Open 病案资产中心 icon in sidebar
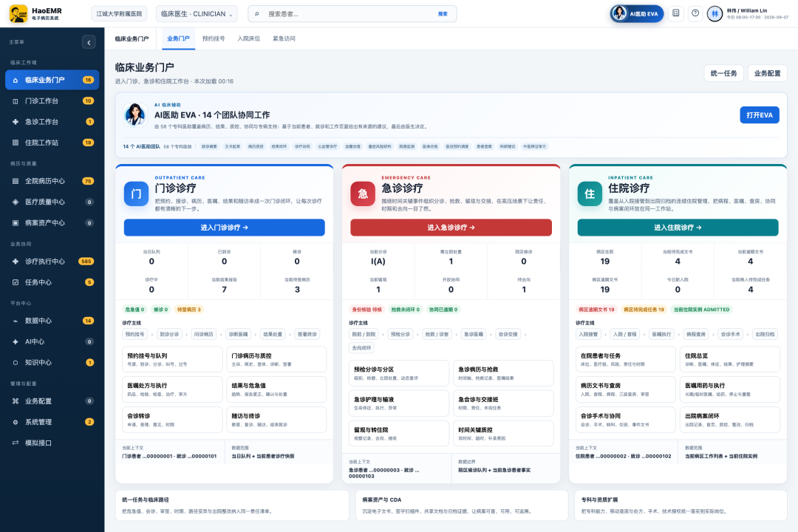The height and width of the screenshot is (532, 798). (16, 223)
